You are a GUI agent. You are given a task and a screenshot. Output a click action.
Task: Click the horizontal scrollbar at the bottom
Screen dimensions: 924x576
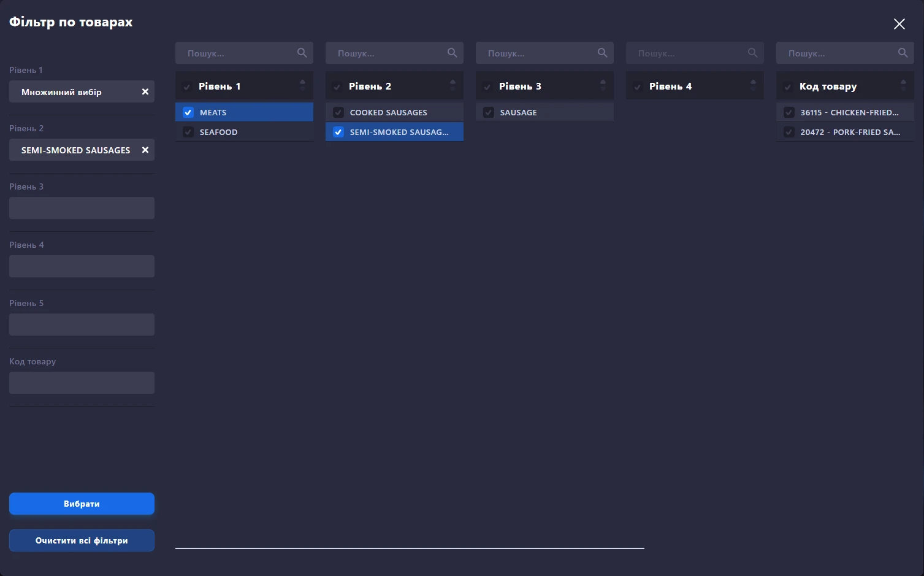point(410,548)
